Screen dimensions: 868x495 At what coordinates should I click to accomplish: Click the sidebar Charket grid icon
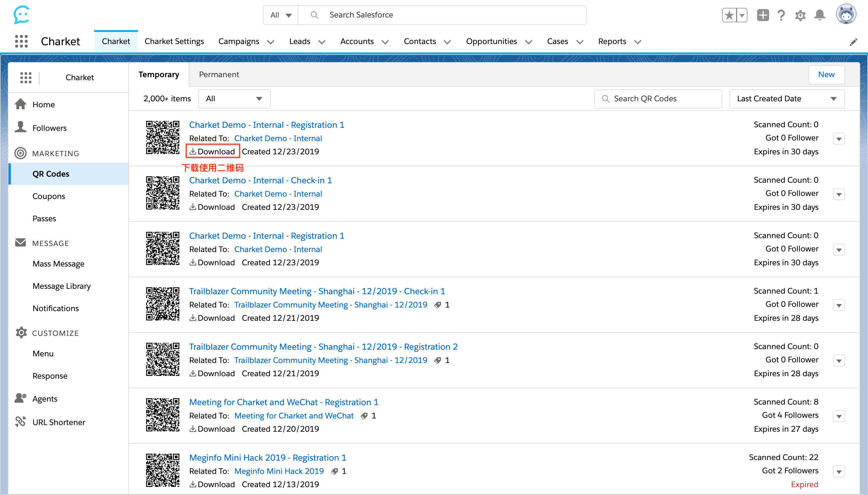pos(26,77)
